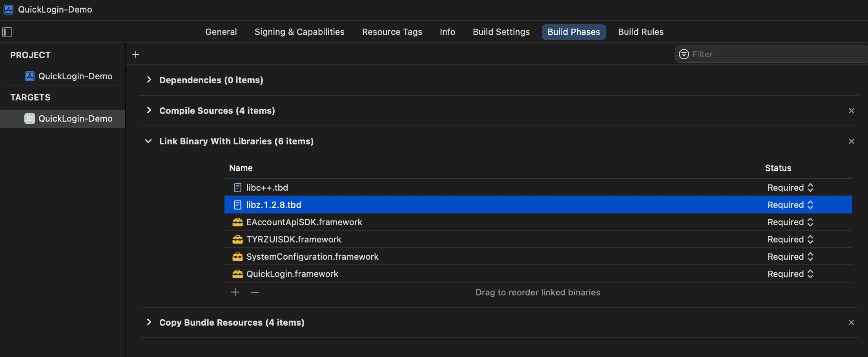The width and height of the screenshot is (868, 357).
Task: Click the filter icon in Filter field
Action: tap(684, 54)
